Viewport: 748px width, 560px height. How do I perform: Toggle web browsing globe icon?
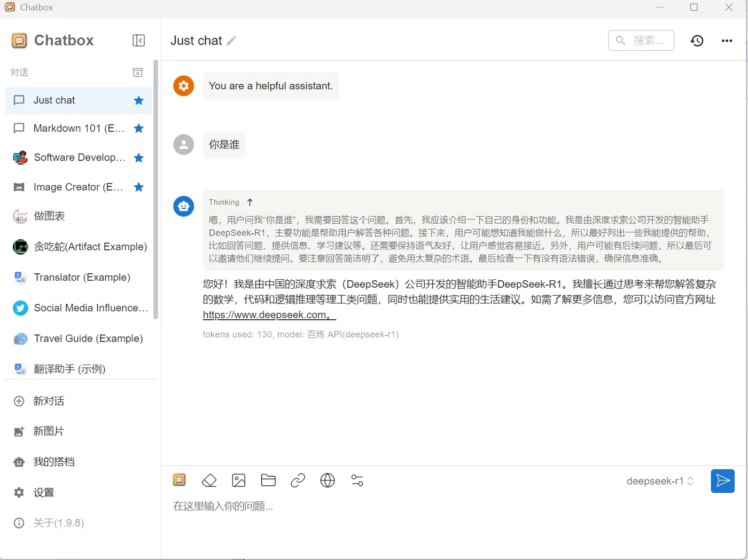coord(328,480)
